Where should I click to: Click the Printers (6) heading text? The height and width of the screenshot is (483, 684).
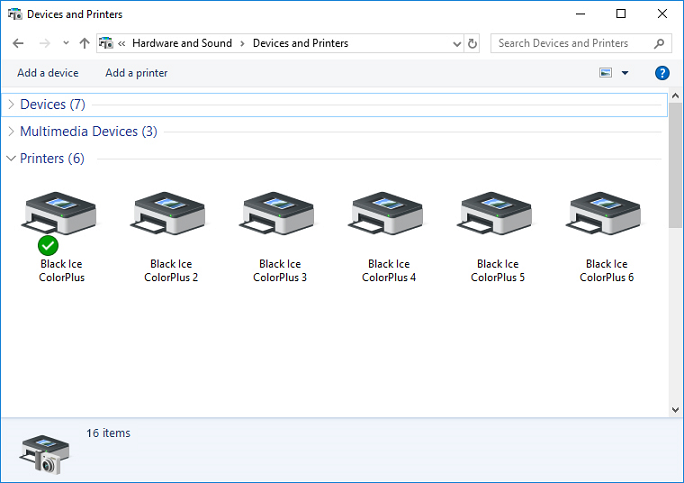point(52,158)
